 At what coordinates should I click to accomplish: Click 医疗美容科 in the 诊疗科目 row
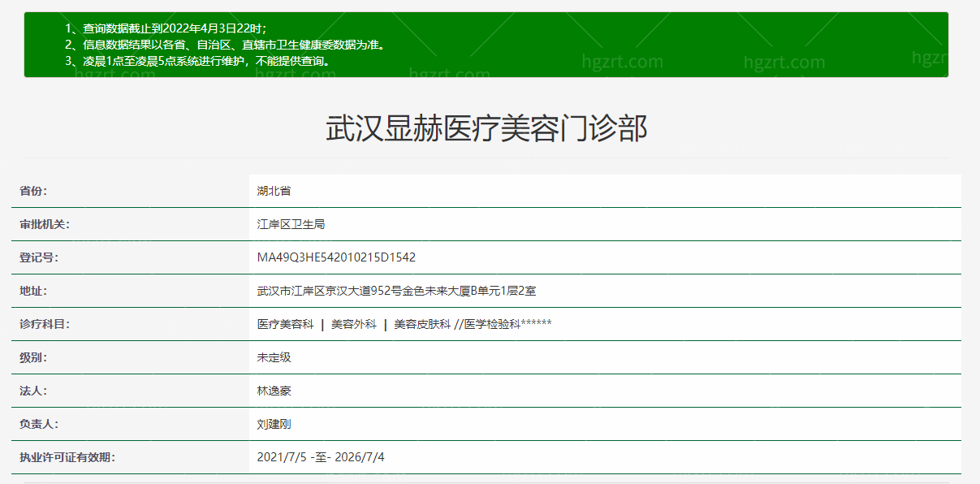tap(285, 324)
